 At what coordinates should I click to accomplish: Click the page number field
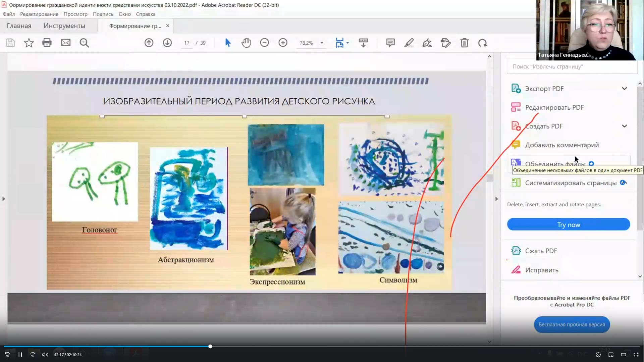click(x=187, y=43)
